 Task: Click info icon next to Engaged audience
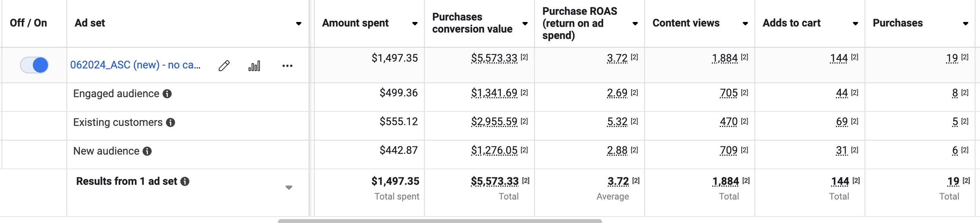pos(167,94)
